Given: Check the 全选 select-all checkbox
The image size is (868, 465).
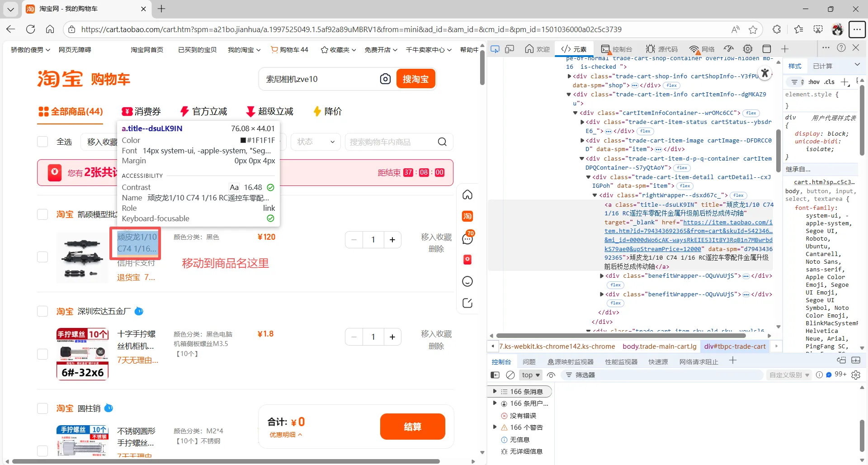Looking at the screenshot, I should pyautogui.click(x=42, y=142).
